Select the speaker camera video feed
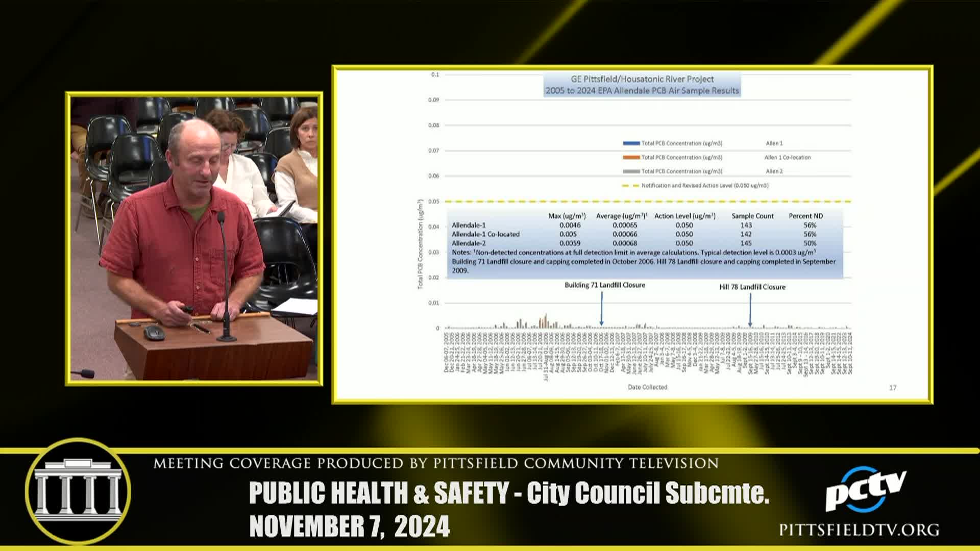Image resolution: width=980 pixels, height=551 pixels. pyautogui.click(x=194, y=238)
